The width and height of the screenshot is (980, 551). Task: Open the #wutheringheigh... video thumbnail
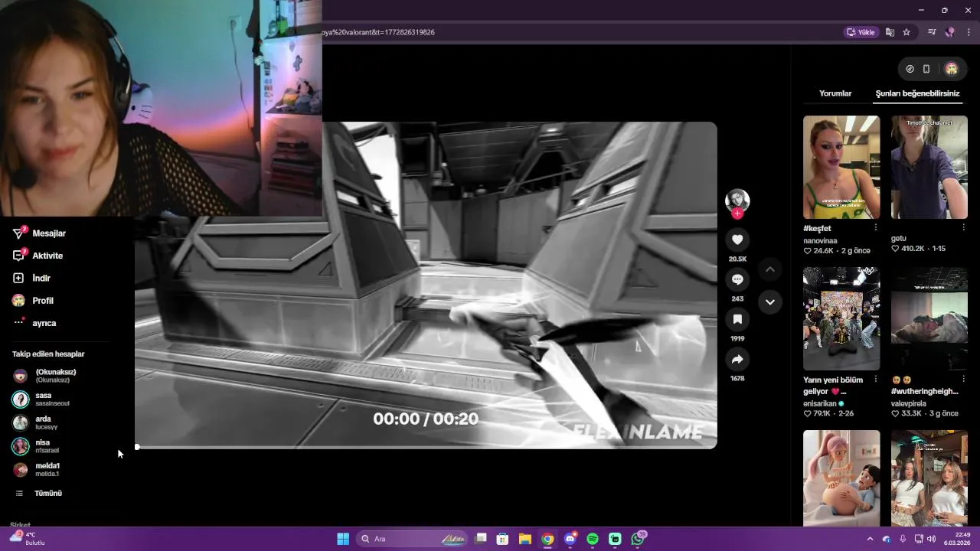pos(929,318)
